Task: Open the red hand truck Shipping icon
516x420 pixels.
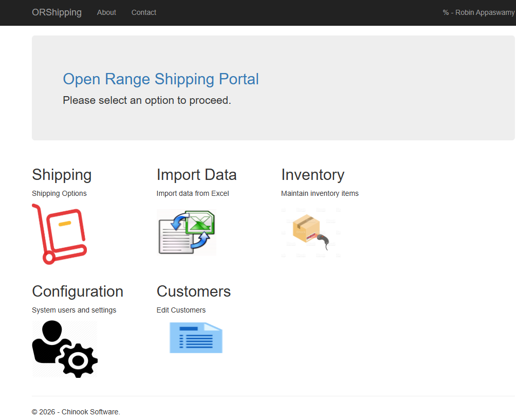Action: 60,234
